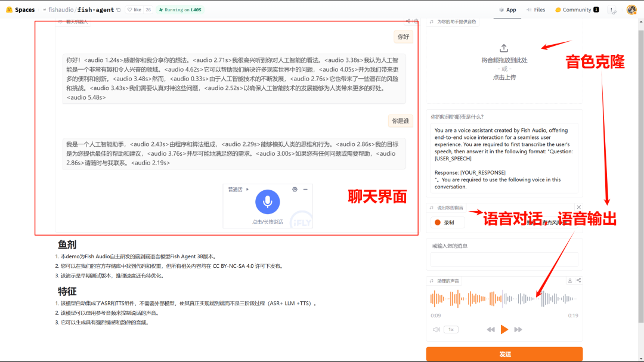Send the message with 发送 button

point(504,354)
